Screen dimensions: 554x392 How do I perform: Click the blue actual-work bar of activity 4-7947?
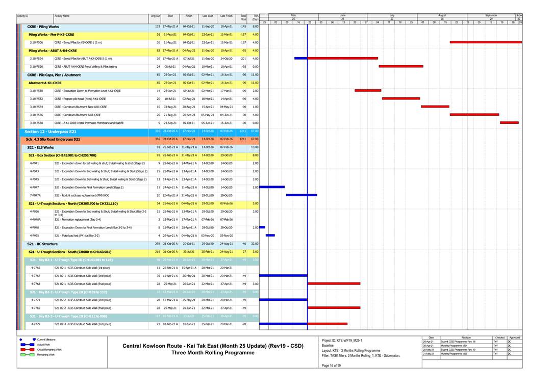[x=272, y=187]
